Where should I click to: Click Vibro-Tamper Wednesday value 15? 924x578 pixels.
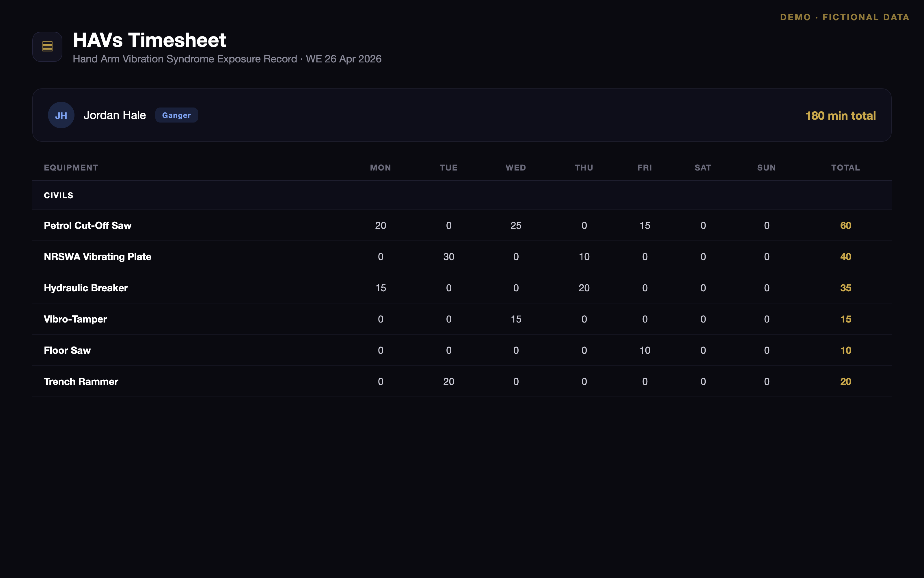coord(516,319)
